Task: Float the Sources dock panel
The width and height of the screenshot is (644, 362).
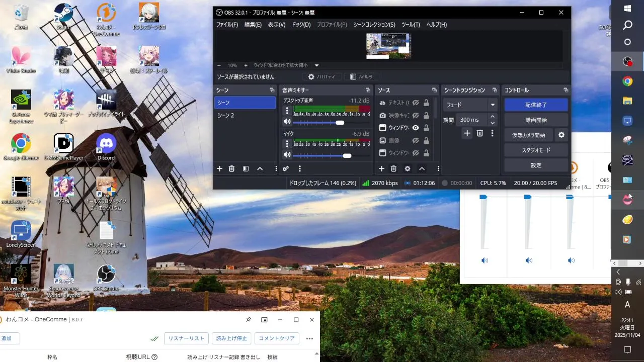Action: point(434,90)
